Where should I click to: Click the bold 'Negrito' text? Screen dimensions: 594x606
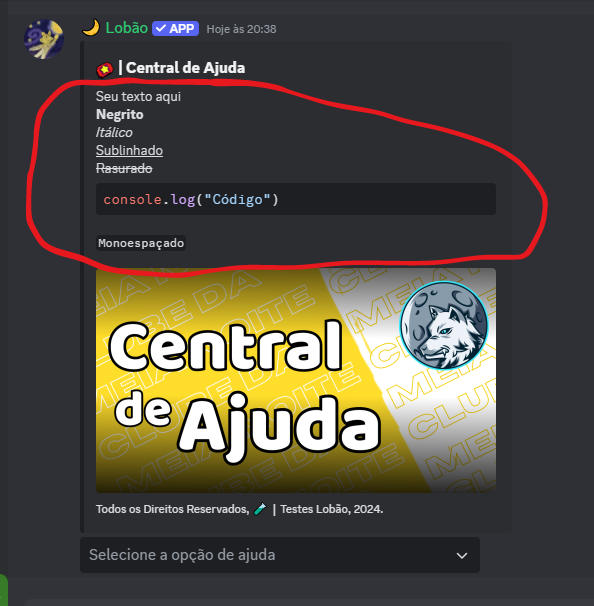point(119,114)
